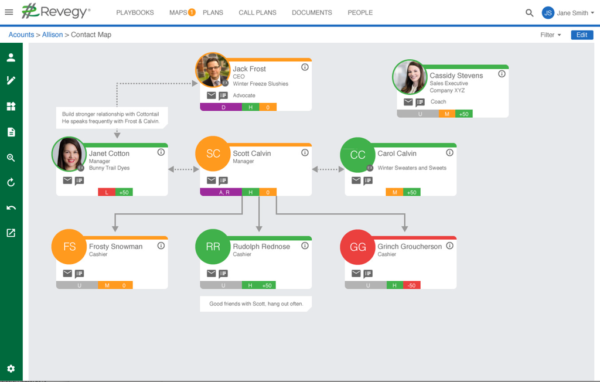Follow the Allison breadcrumb link
600x382 pixels.
[52, 35]
